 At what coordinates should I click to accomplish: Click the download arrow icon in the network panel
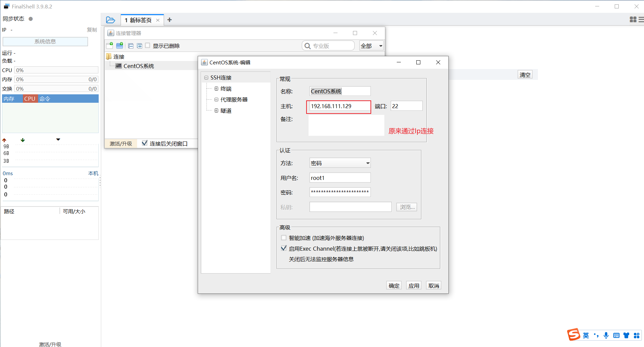click(x=23, y=140)
